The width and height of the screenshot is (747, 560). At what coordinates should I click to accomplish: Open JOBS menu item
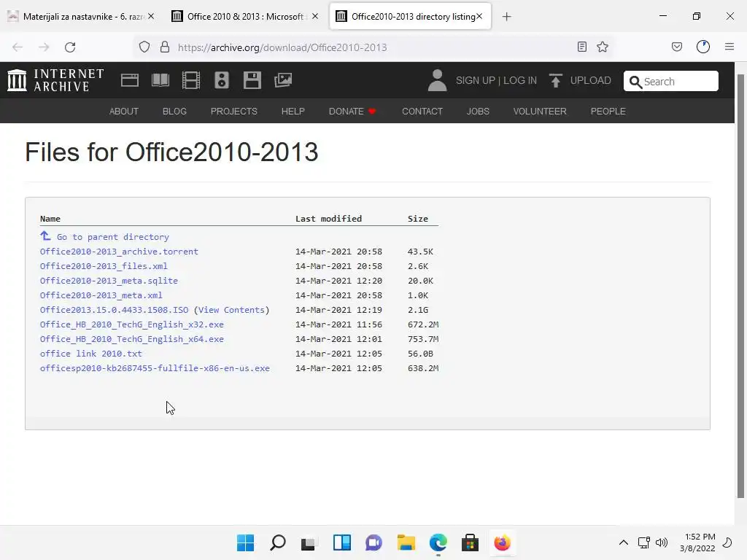478,112
